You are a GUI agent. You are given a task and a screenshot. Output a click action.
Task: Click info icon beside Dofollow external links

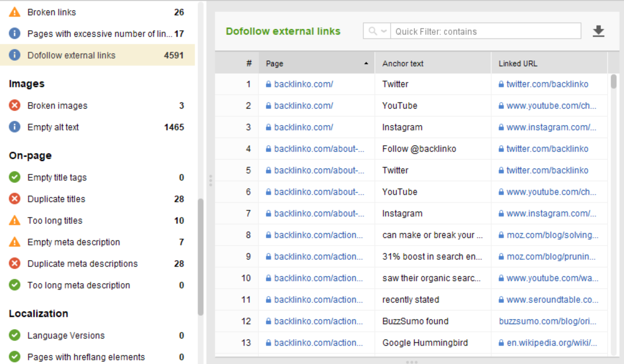(x=15, y=55)
